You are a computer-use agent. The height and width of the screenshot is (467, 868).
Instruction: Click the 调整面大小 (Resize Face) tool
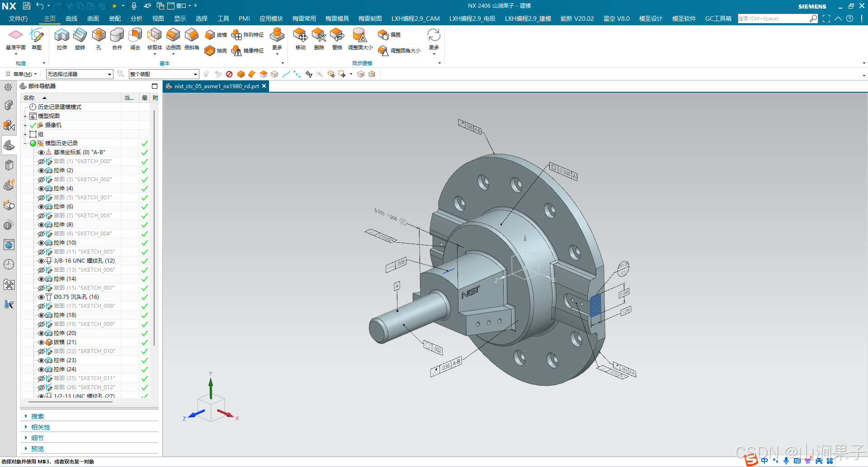click(360, 39)
